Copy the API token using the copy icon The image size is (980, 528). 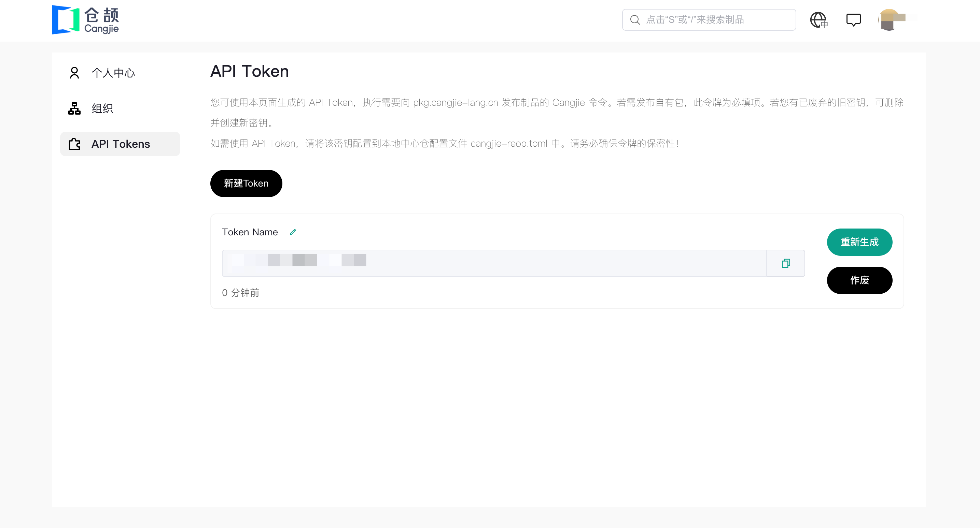[x=786, y=263]
